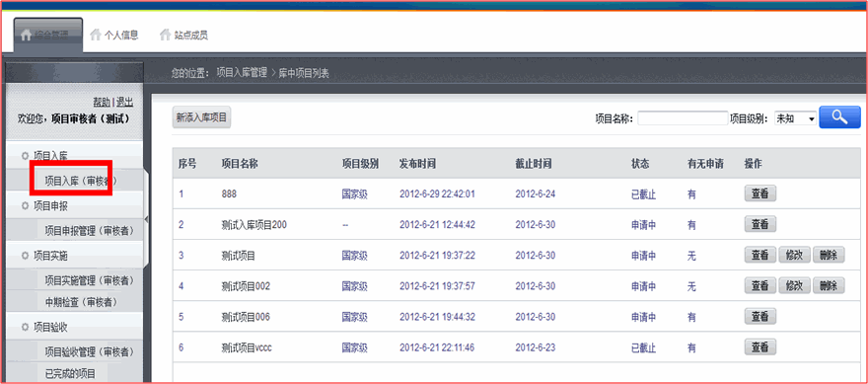This screenshot has height=384, width=868.
Task: Open the 帮助 help link
Action: point(102,102)
